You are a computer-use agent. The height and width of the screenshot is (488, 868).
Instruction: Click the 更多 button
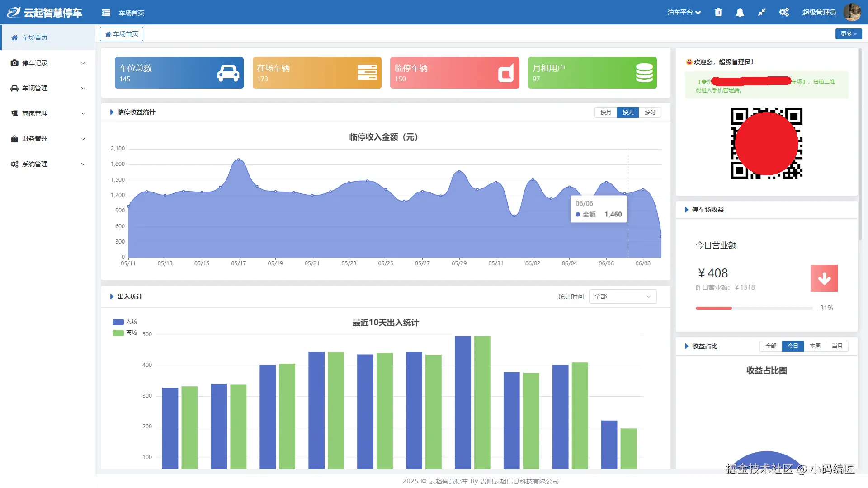(x=848, y=34)
